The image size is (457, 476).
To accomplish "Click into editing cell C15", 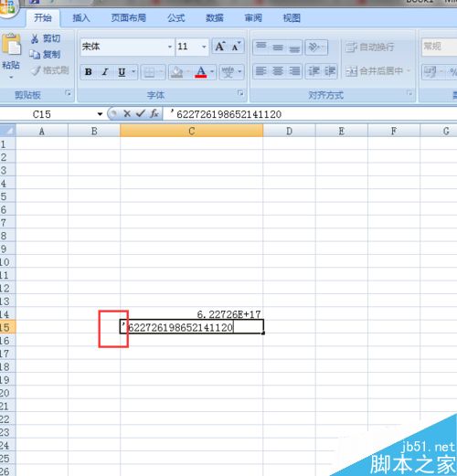I will (192, 327).
